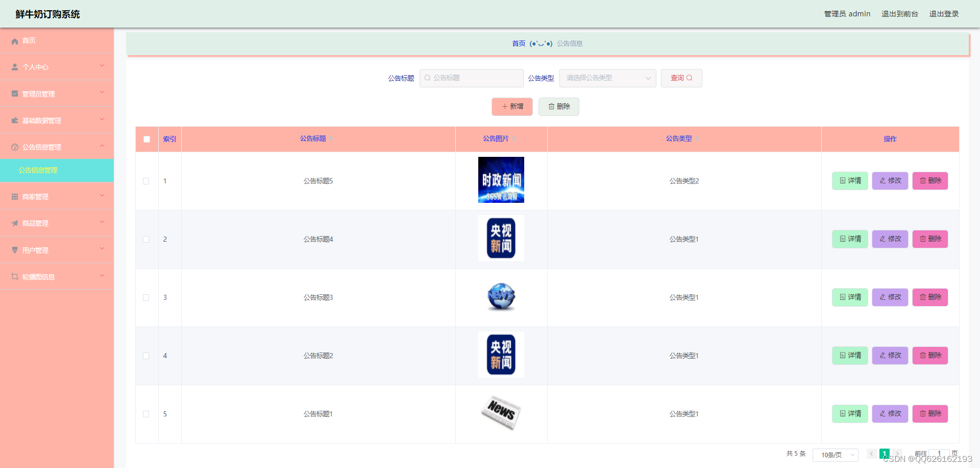Expand 个人中心 menu chevron

coord(102,65)
